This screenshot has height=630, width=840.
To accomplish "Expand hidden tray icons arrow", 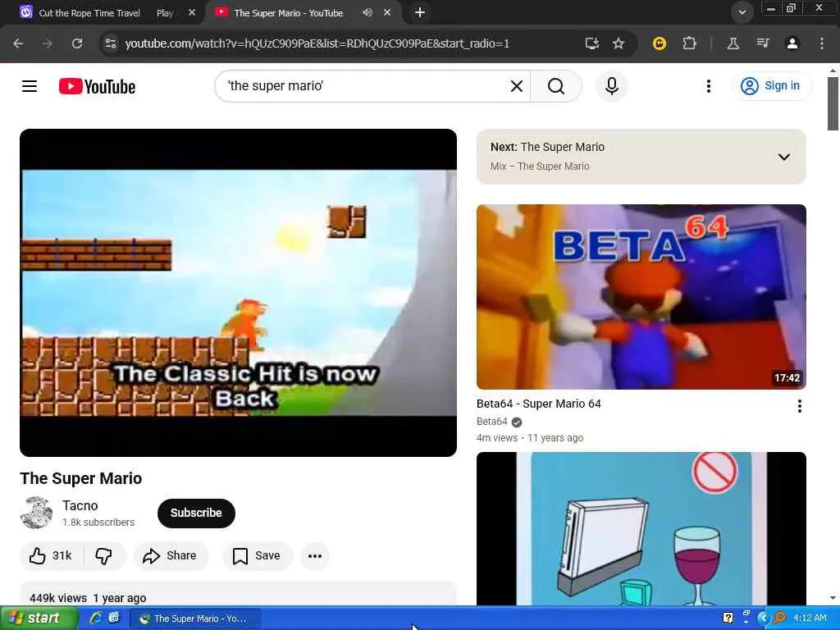I will tap(762, 618).
